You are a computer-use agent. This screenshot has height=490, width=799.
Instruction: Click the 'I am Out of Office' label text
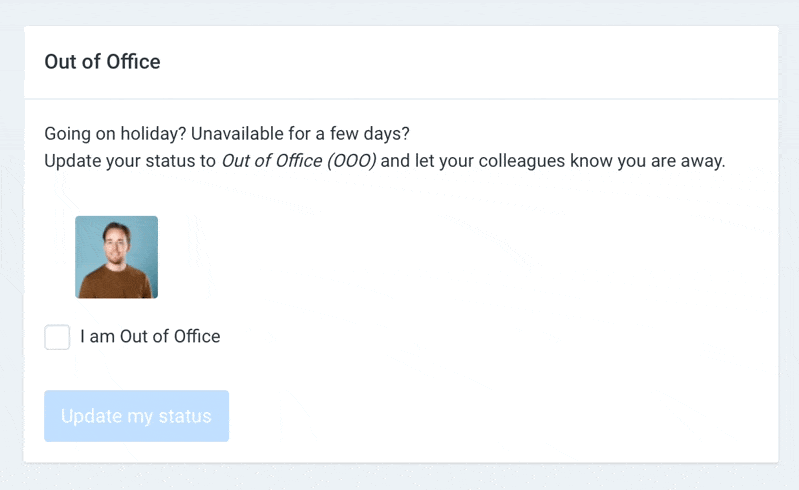[150, 337]
